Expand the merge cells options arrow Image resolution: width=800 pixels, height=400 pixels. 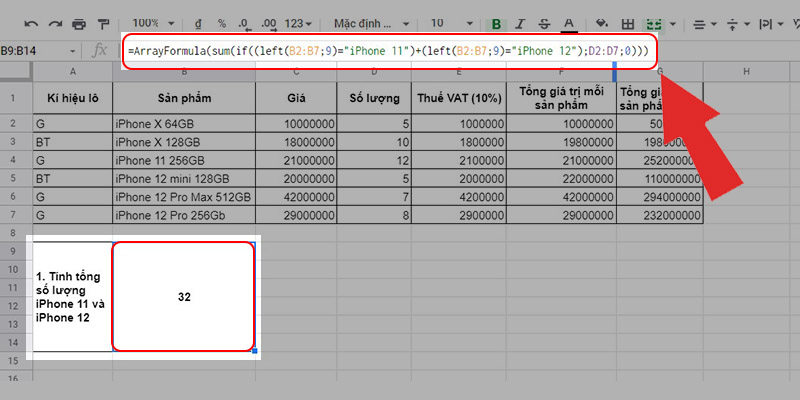[673, 24]
